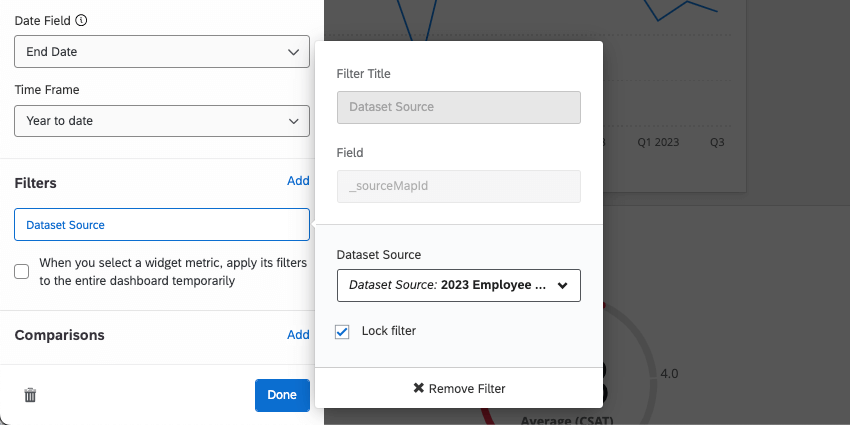Enable applying widget metric filters to dashboard
The width and height of the screenshot is (850, 425).
point(22,272)
